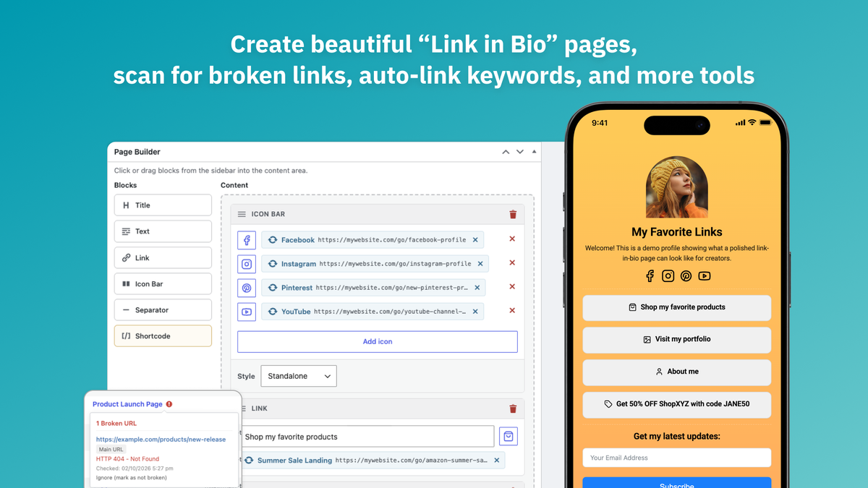This screenshot has height=488, width=868.
Task: Tap the Subscribe button
Action: [x=676, y=482]
